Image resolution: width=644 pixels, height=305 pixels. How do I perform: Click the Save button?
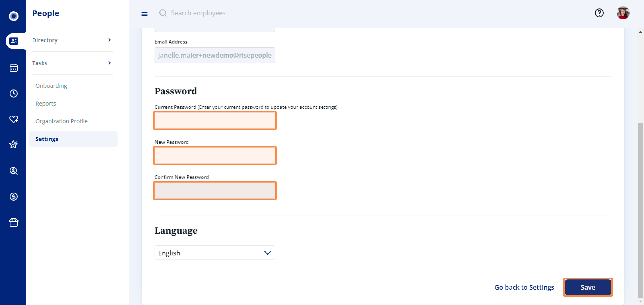588,287
